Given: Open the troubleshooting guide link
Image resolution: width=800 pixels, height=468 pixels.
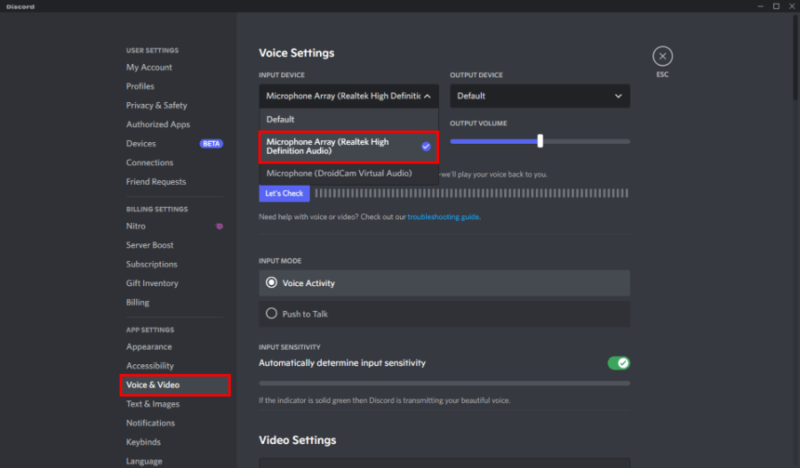Looking at the screenshot, I should coord(443,217).
